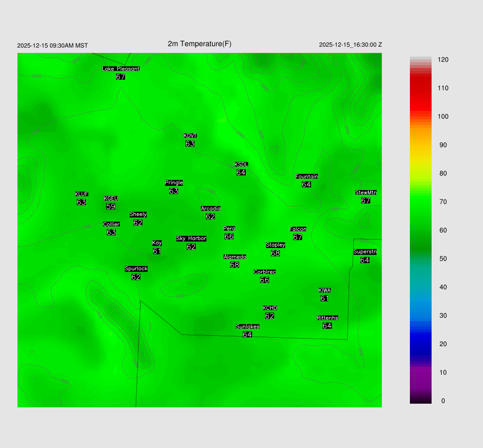Screen dimensions: 483x448
Task: Click the Arcadia station label
Action: [210, 208]
